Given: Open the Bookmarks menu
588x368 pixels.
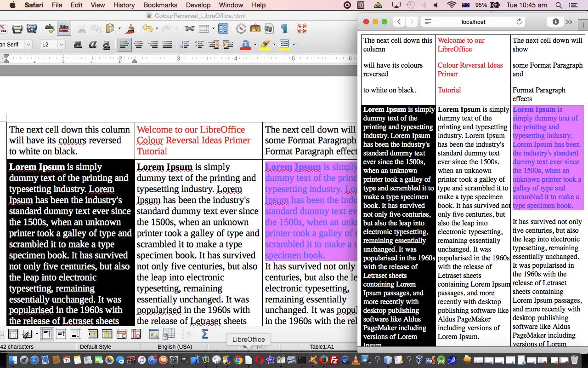Looking at the screenshot, I should 160,5.
